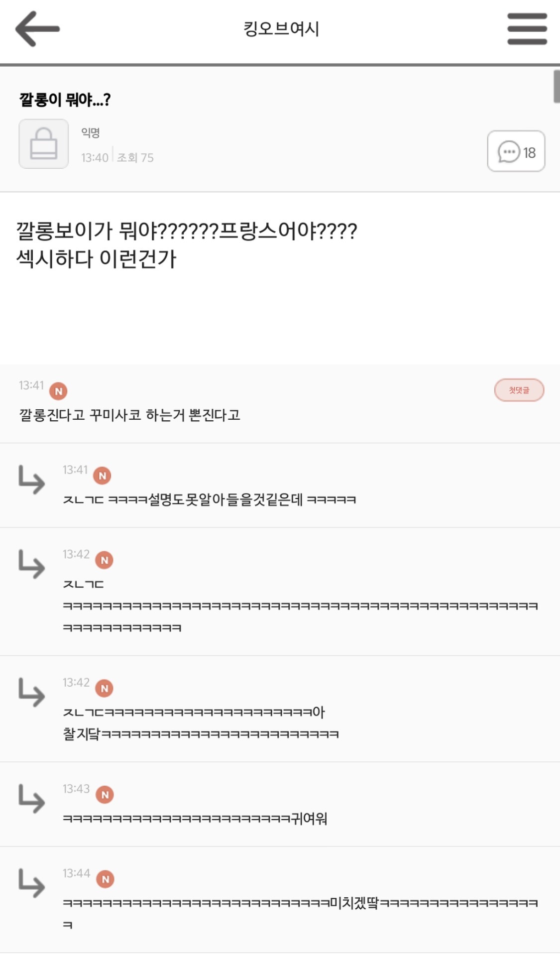Screen dimensions: 560x960
Task: Click reply arrow beside long ㅋㅋㅋ 13:42 reply
Action: (x=31, y=564)
